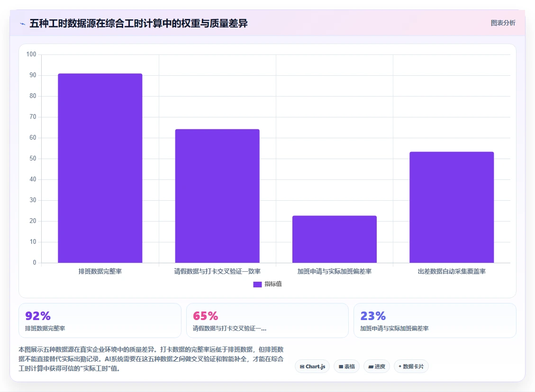The height and width of the screenshot is (392, 535).
Task: Click the 请假数据与打卡交叉验证一致率 bar
Action: [218, 196]
